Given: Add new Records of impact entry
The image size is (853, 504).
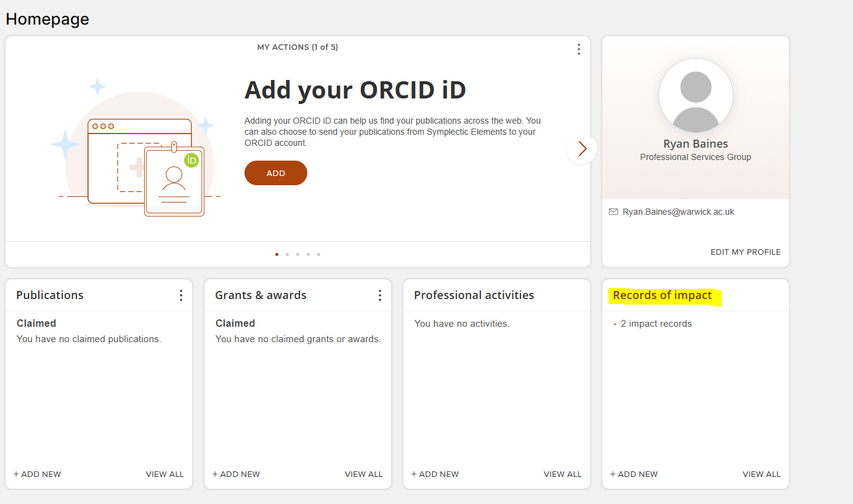Looking at the screenshot, I should click(634, 474).
